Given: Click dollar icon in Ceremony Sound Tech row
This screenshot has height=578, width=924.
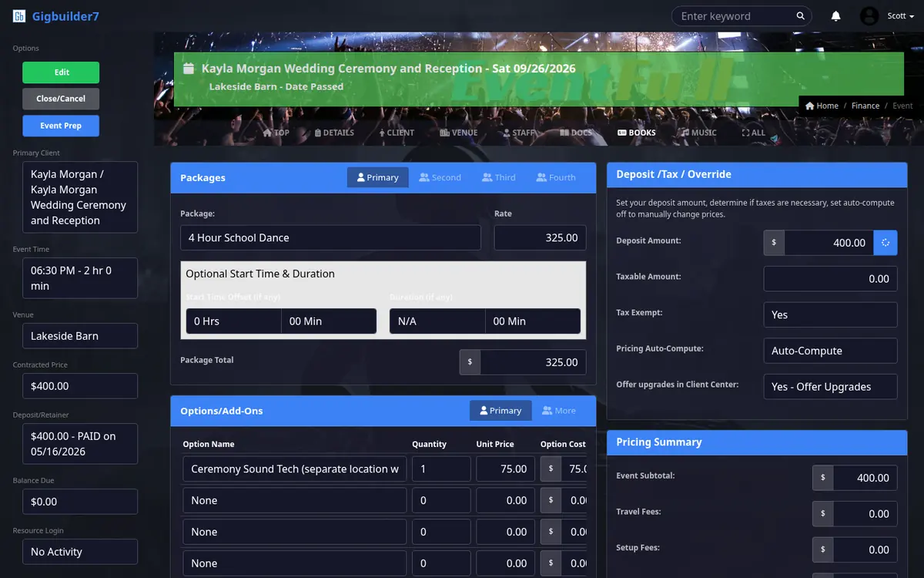Looking at the screenshot, I should coord(551,469).
